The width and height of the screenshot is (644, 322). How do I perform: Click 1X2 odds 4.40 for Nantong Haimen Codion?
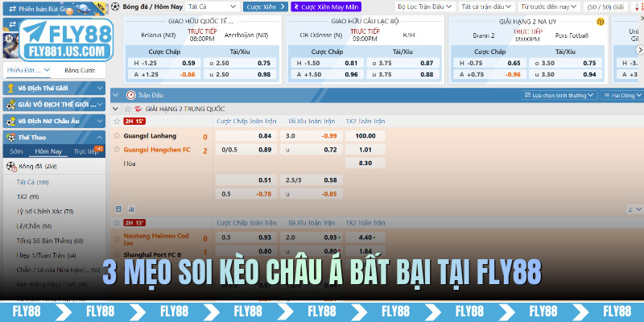[x=365, y=237]
